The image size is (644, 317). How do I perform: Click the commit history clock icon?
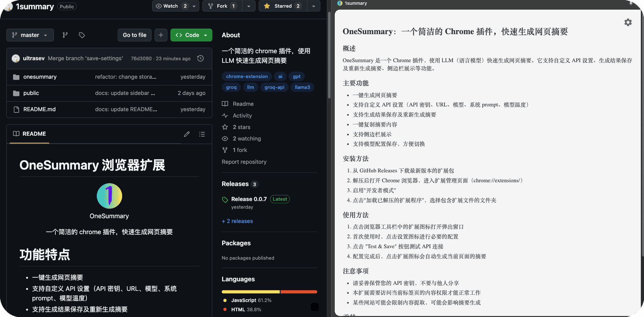click(201, 58)
